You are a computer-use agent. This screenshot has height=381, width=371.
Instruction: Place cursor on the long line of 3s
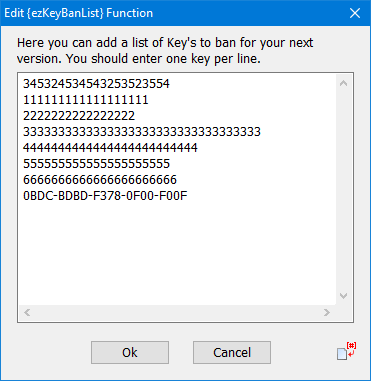[141, 132]
